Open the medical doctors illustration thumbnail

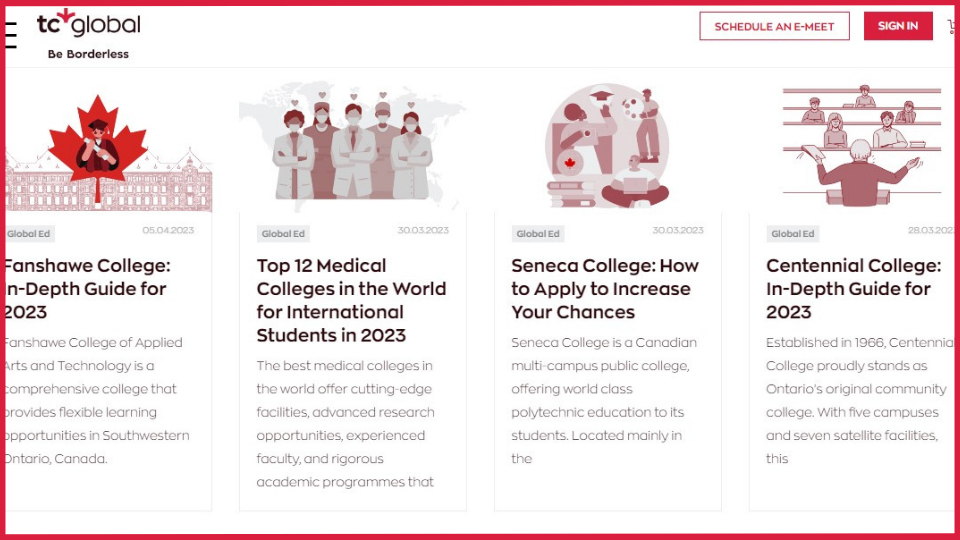pyautogui.click(x=353, y=146)
